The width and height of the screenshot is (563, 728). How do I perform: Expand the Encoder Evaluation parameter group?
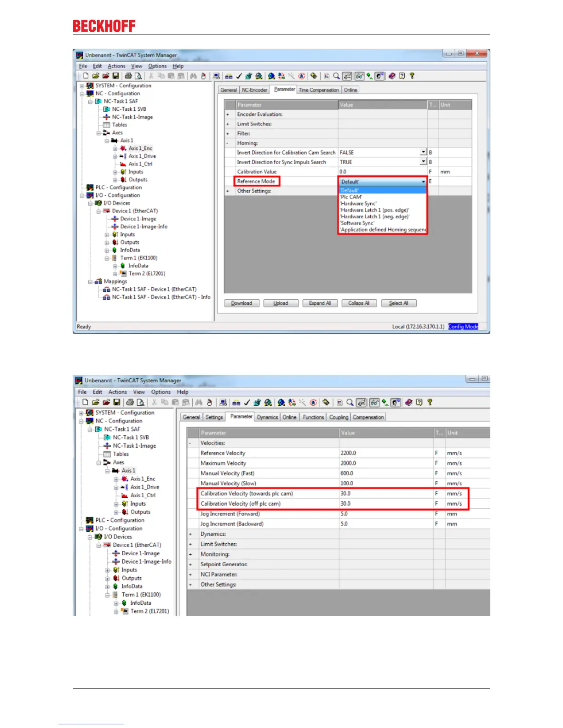pos(228,114)
